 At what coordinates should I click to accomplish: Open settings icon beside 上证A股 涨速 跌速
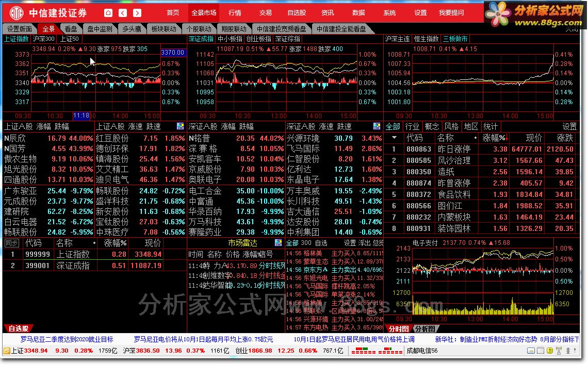(x=181, y=126)
